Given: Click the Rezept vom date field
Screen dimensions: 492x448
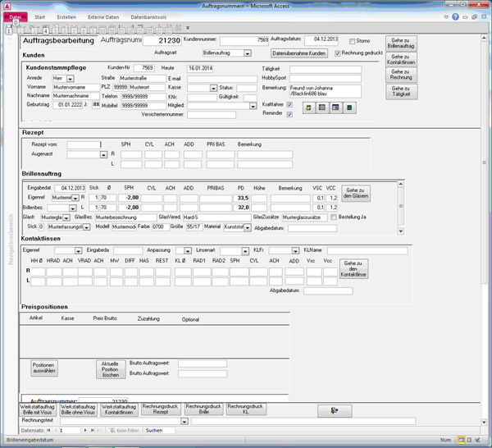Looking at the screenshot, I should (x=84, y=144).
